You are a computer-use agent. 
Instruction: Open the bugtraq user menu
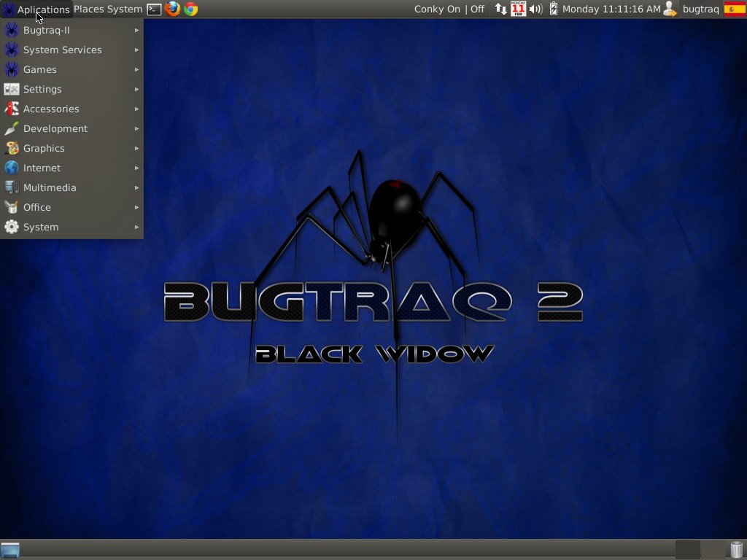[701, 9]
